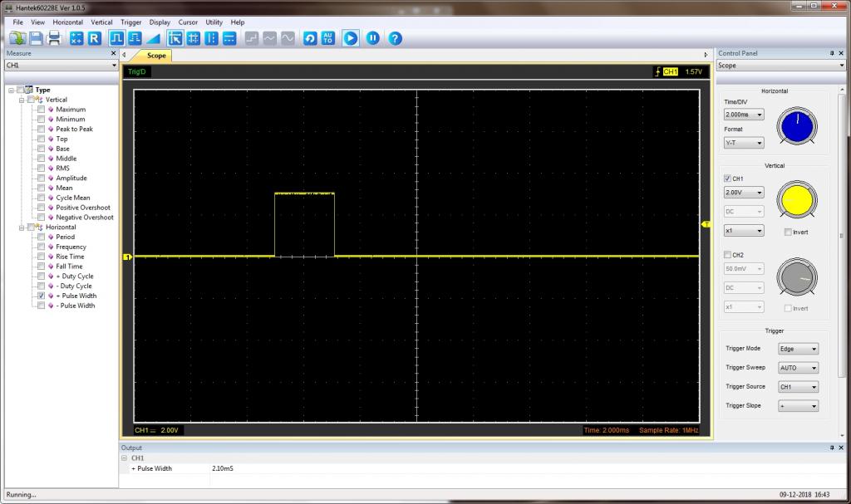The height and width of the screenshot is (504, 851).
Task: Collapse the Vertical tree node
Action: [22, 100]
